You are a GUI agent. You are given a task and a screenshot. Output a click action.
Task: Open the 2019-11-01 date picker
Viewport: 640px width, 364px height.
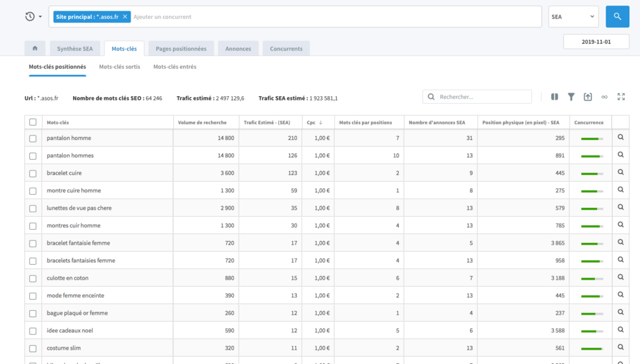596,42
